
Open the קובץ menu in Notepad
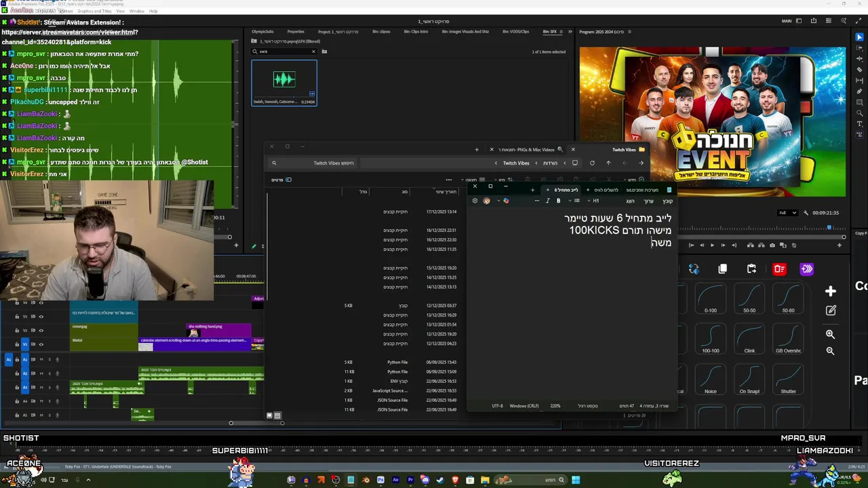[667, 201]
